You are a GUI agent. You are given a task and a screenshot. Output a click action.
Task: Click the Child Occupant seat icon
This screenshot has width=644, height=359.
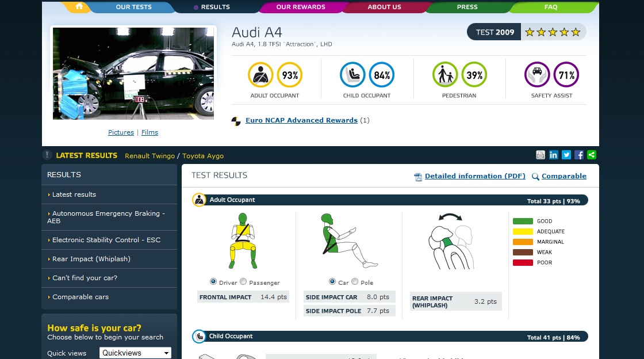point(352,75)
